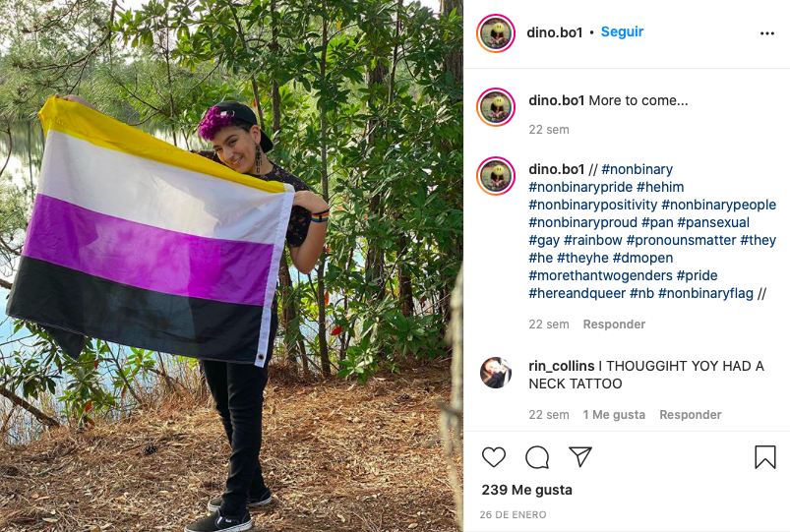Reply to rin_collins comment via Responder
This screenshot has height=532, width=790.
[x=691, y=415]
